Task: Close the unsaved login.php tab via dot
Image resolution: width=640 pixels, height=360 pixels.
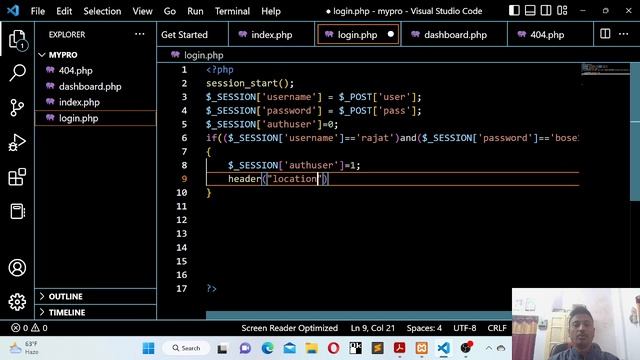Action: 391,34
